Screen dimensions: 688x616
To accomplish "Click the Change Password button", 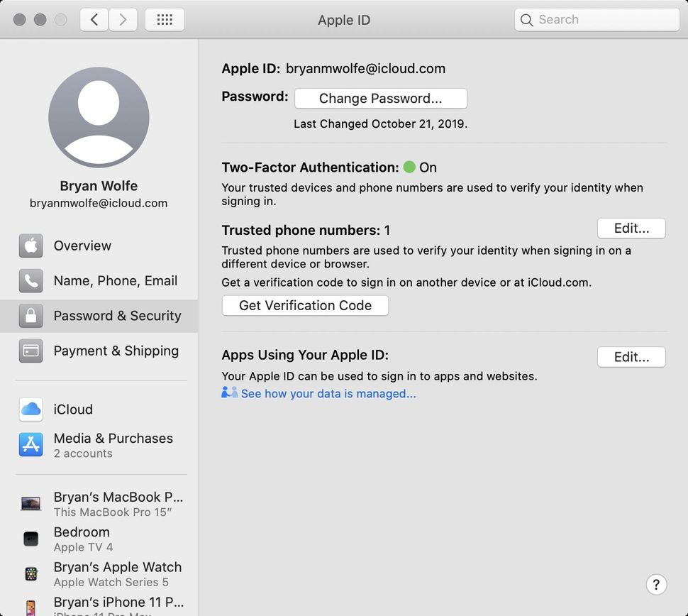I will pos(380,98).
